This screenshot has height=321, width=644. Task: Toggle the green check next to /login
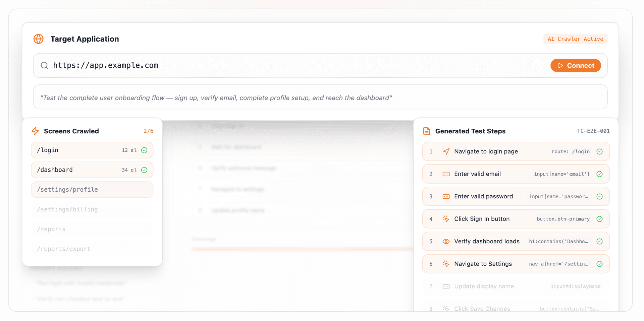coord(145,150)
